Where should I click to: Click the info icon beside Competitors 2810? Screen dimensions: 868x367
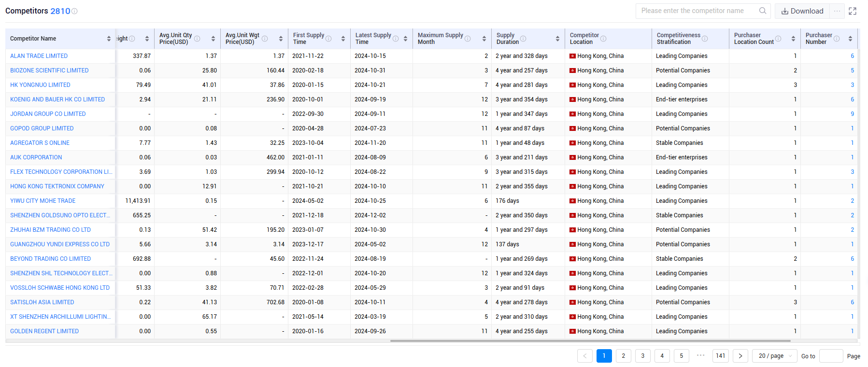[x=74, y=11]
